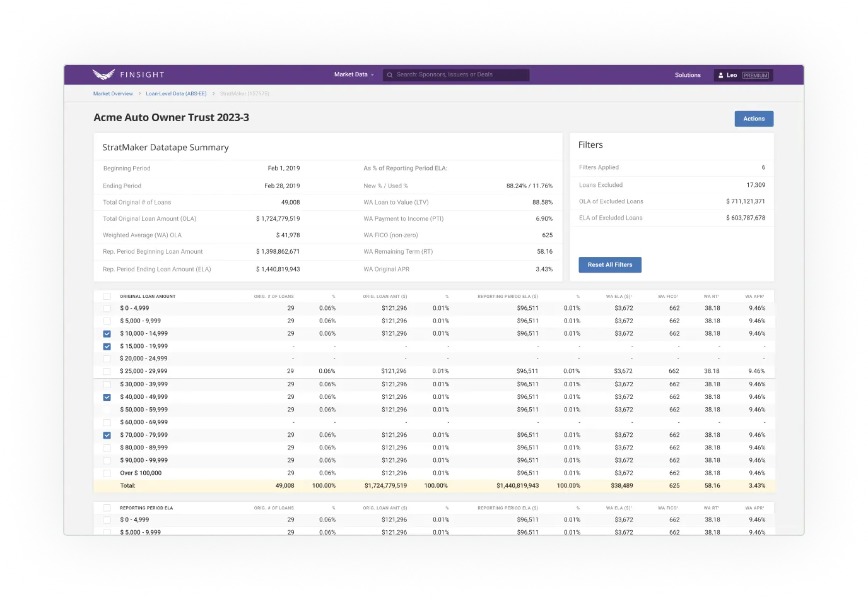Click the Leo Premium account button

(x=743, y=75)
